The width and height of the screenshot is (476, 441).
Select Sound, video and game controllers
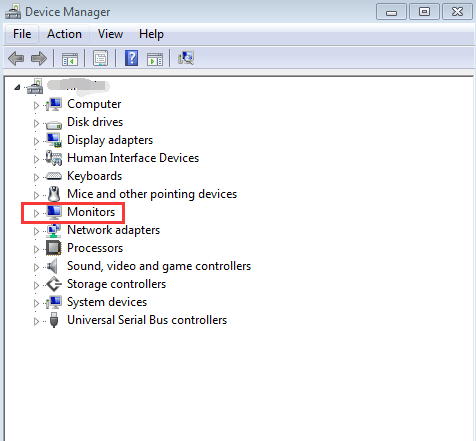tap(159, 266)
